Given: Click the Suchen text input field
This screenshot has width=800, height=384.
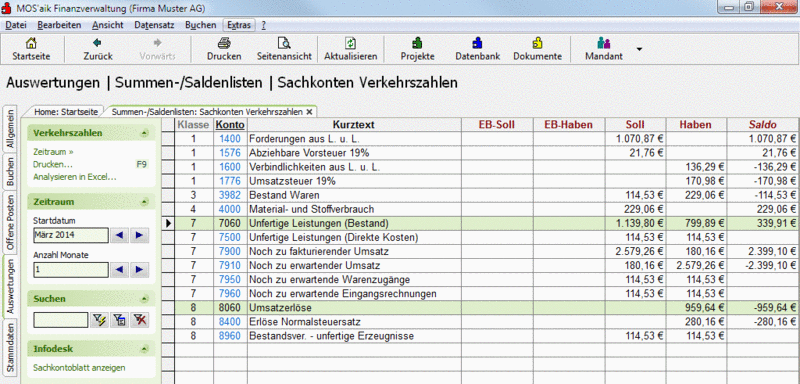Looking at the screenshot, I should tap(61, 320).
